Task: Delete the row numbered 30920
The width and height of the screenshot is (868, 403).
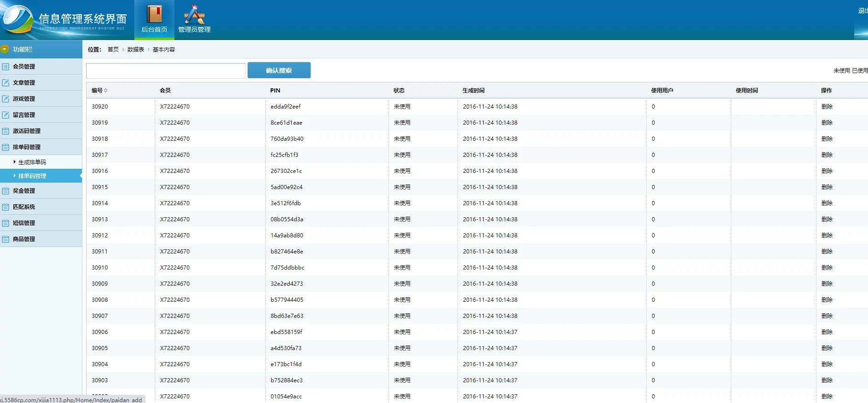Action: tap(827, 107)
